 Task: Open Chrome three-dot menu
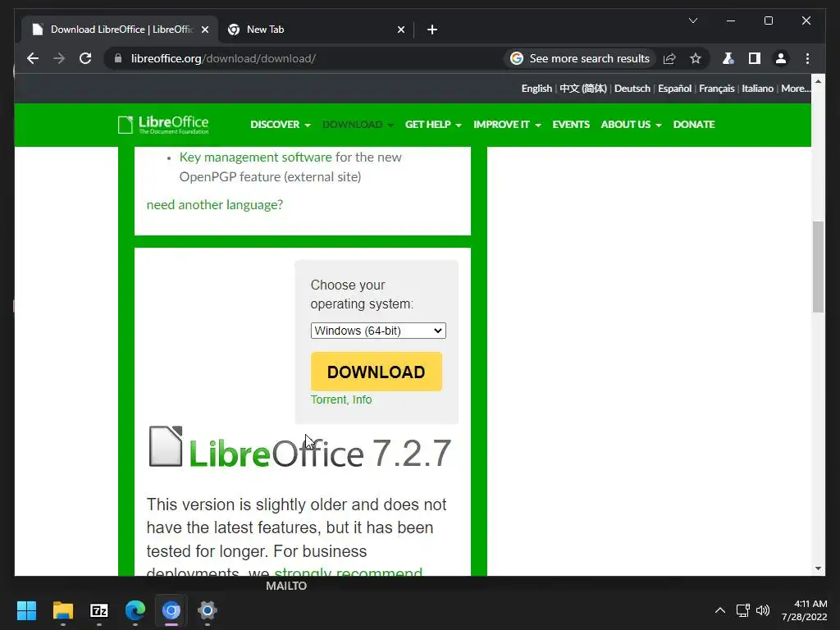point(807,58)
